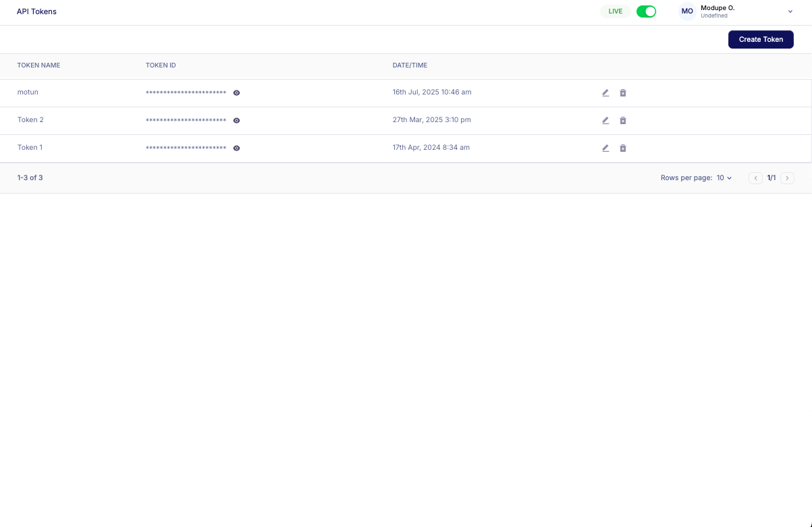The width and height of the screenshot is (812, 527).
Task: Edit Token 1 with pencil icon
Action: 605,148
